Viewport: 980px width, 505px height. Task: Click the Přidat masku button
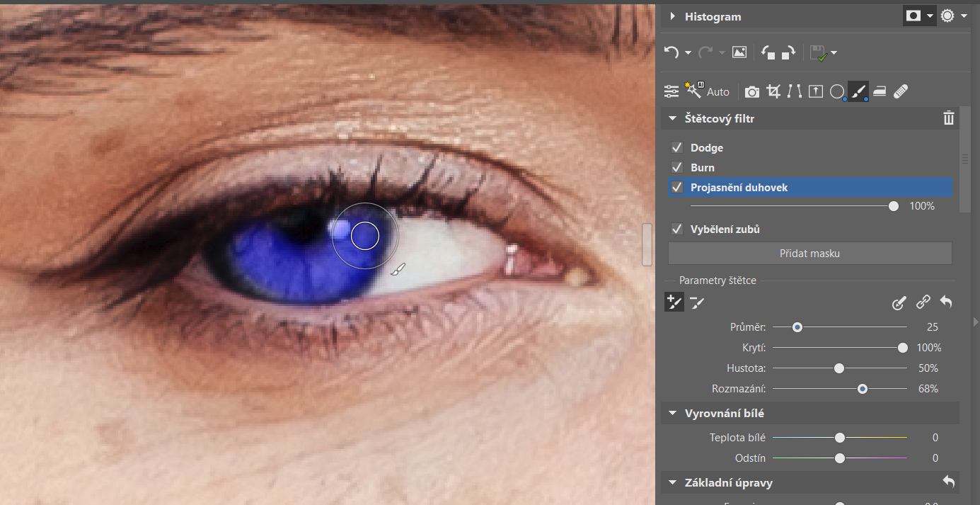tap(809, 253)
